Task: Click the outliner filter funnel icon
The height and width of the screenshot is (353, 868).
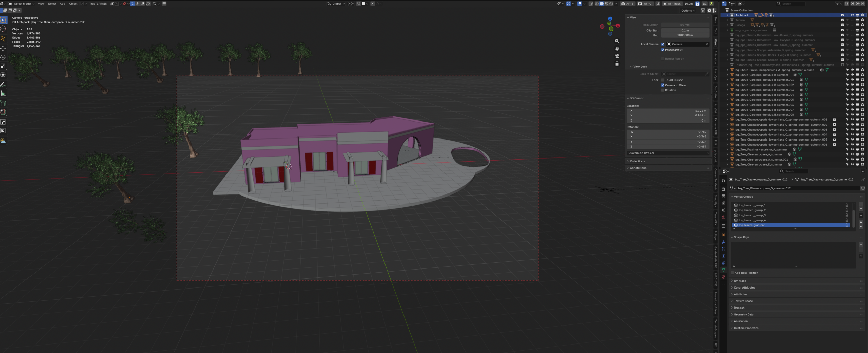Action: pos(837,4)
